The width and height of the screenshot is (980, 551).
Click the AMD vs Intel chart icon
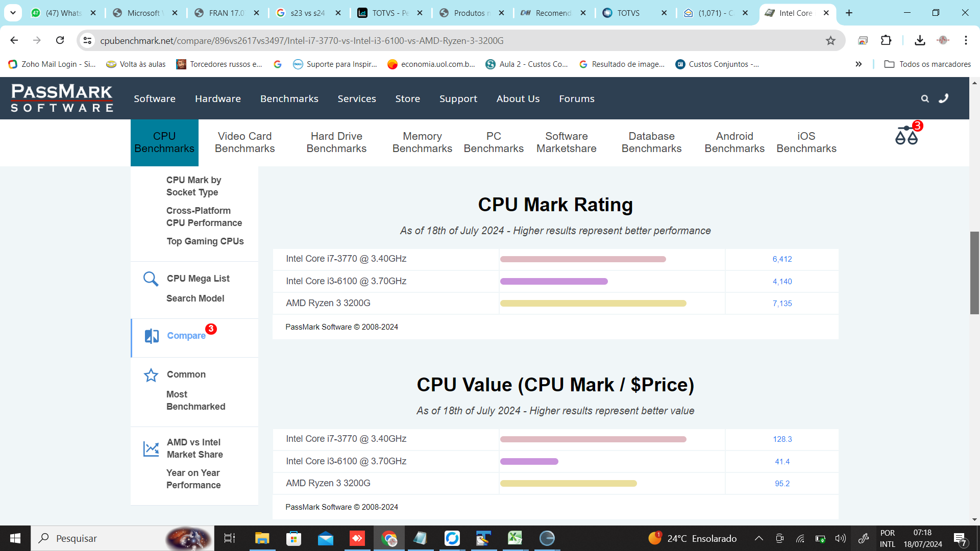pyautogui.click(x=151, y=449)
